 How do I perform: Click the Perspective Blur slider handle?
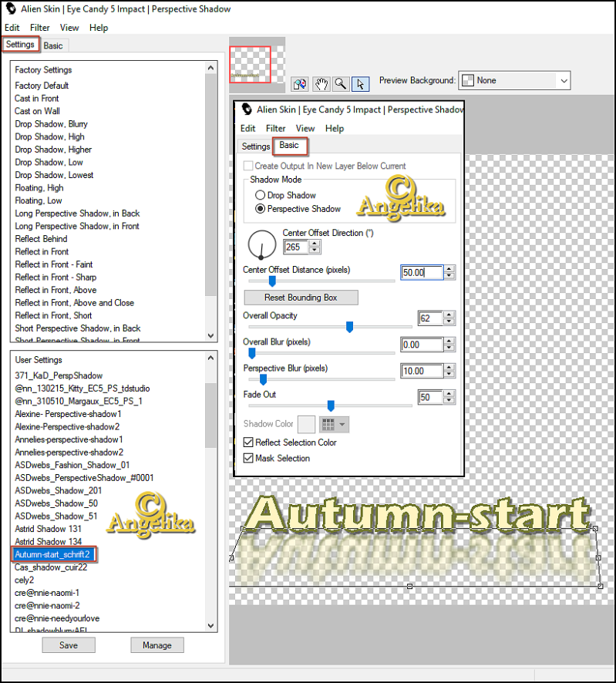263,380
